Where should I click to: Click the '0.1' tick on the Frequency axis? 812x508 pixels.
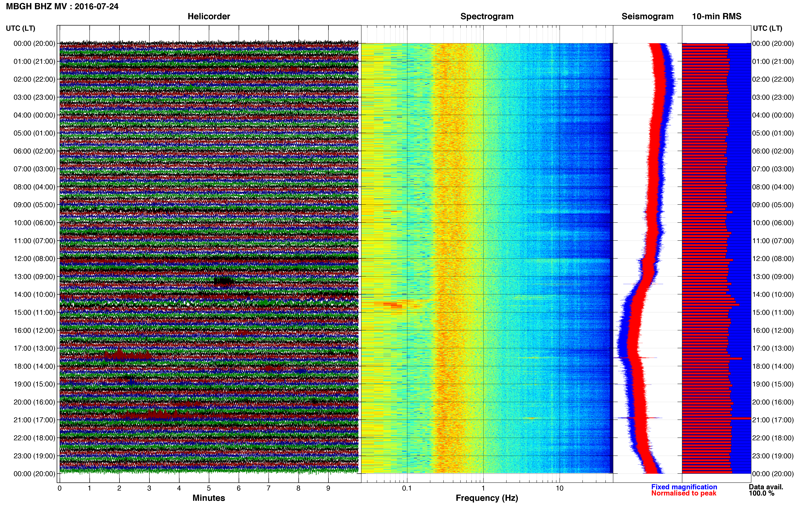pos(407,488)
